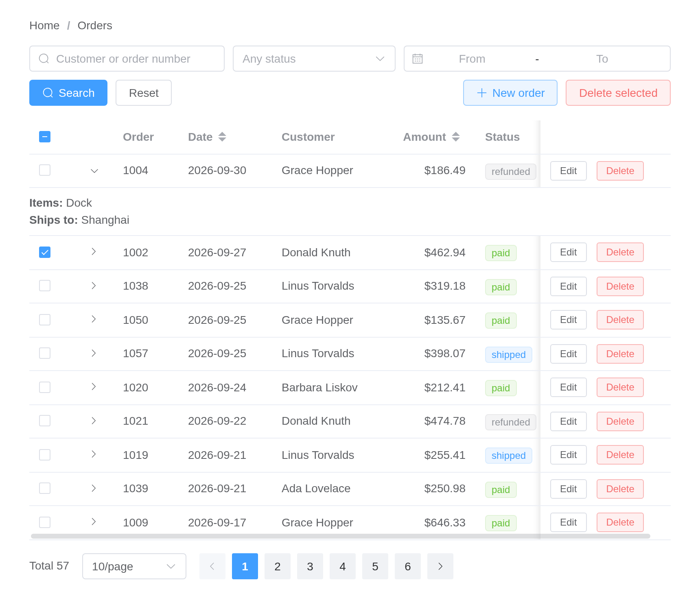Open the 10/page size dropdown

[134, 566]
